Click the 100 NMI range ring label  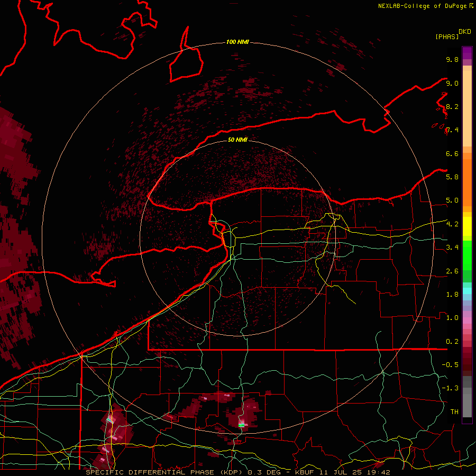tap(237, 42)
